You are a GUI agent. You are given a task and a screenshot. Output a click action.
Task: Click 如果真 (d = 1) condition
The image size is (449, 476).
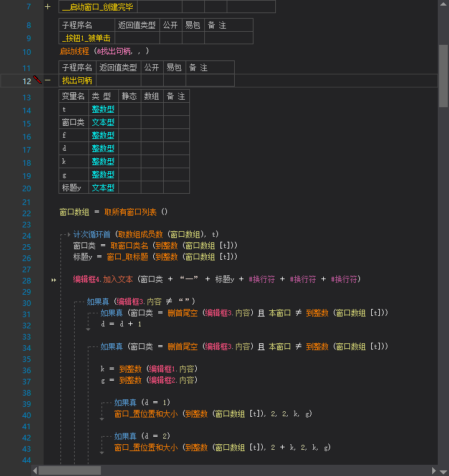point(142,403)
